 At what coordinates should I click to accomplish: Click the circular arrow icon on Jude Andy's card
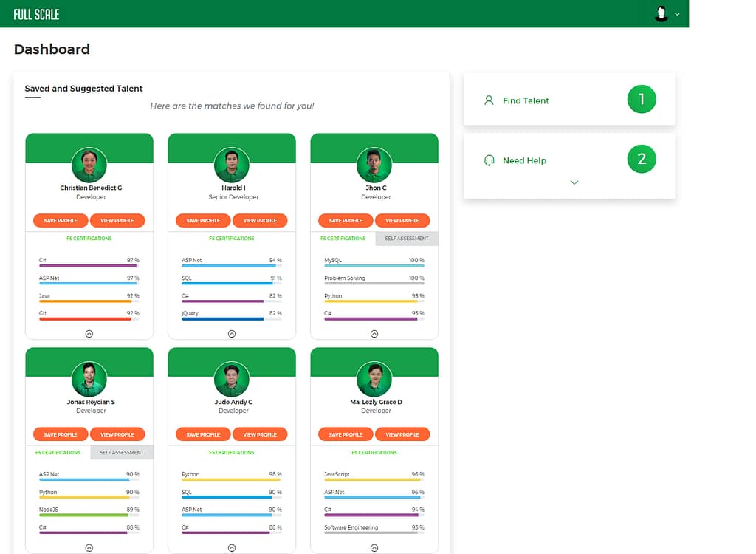232,547
